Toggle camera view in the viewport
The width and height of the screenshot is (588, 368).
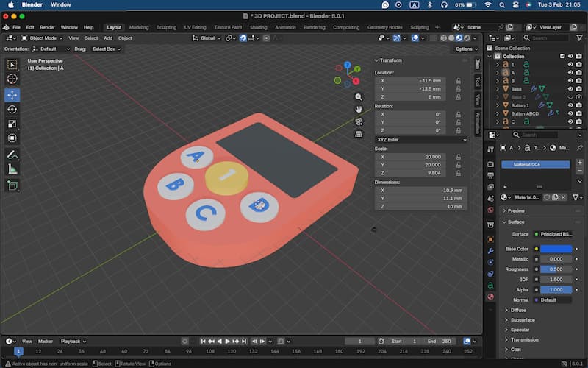tap(359, 122)
